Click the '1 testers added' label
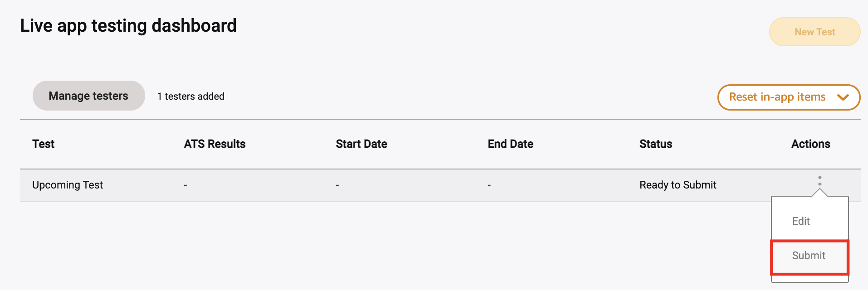This screenshot has width=868, height=290. (190, 97)
